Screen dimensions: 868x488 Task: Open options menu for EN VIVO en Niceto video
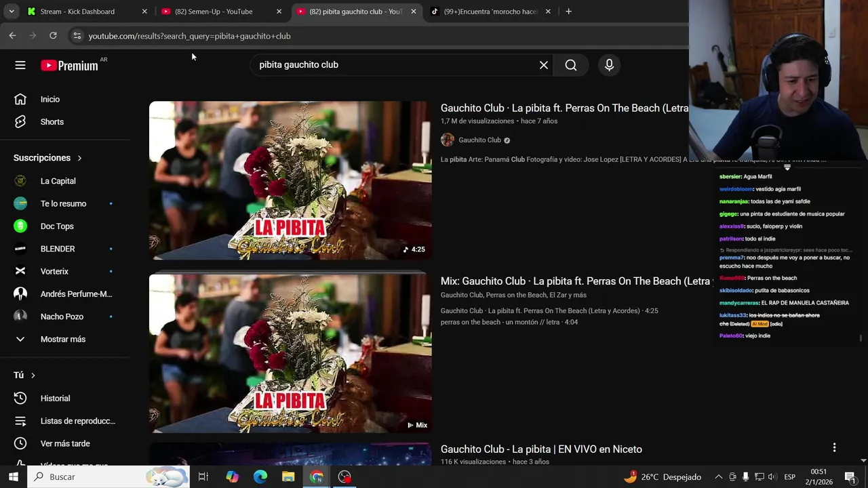834,447
